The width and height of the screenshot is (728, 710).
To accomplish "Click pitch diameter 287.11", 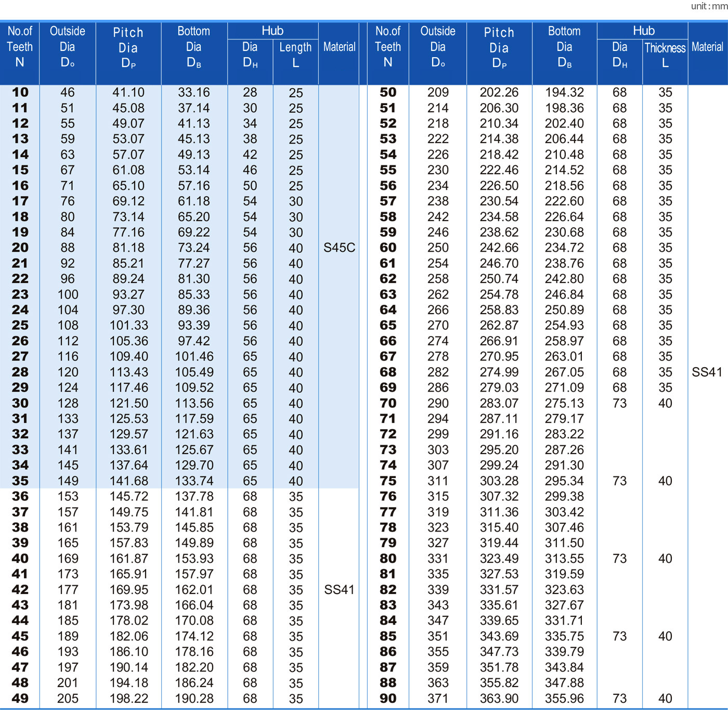I will (499, 419).
